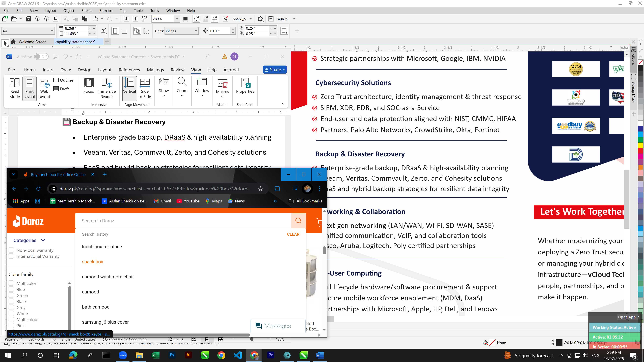Check the Grey color checkbox
Image resolution: width=644 pixels, height=362 pixels.
(x=11, y=307)
